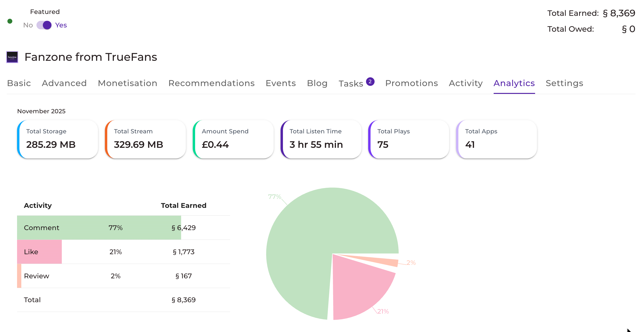Open the Basic tab
The width and height of the screenshot is (644, 332).
pos(19,83)
